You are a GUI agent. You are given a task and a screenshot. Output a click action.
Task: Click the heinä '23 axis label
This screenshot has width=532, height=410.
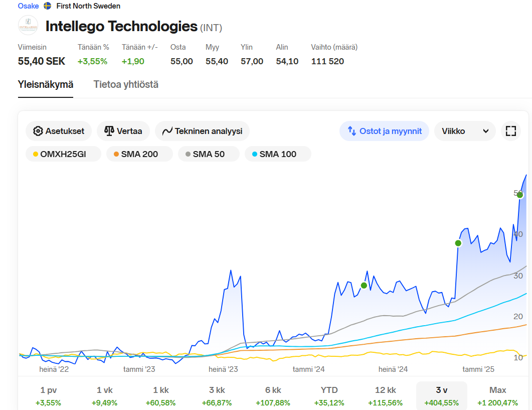point(223,369)
